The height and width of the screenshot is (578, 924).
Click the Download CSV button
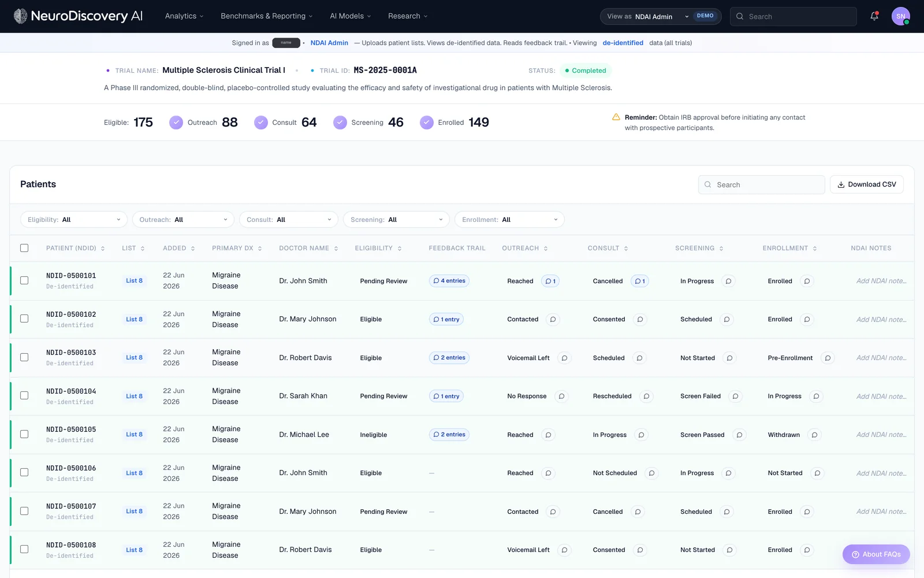pos(867,184)
